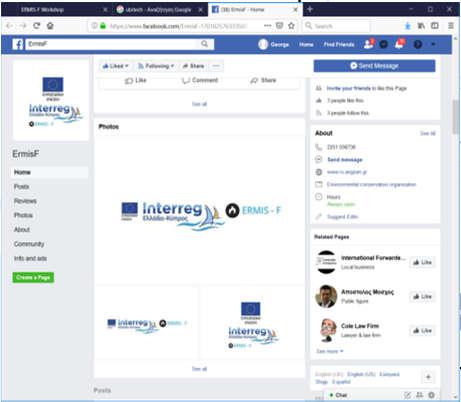Toggle the Liked button on the page

pos(115,66)
